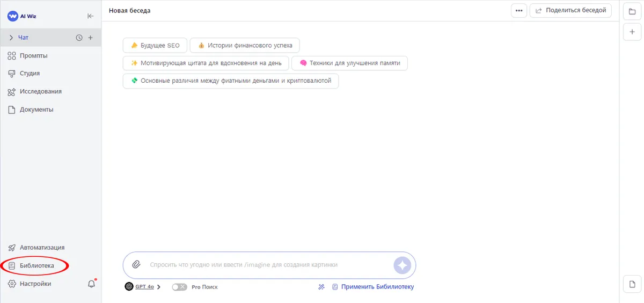Open the GPT 4o model selector
This screenshot has width=644, height=303.
pos(143,287)
